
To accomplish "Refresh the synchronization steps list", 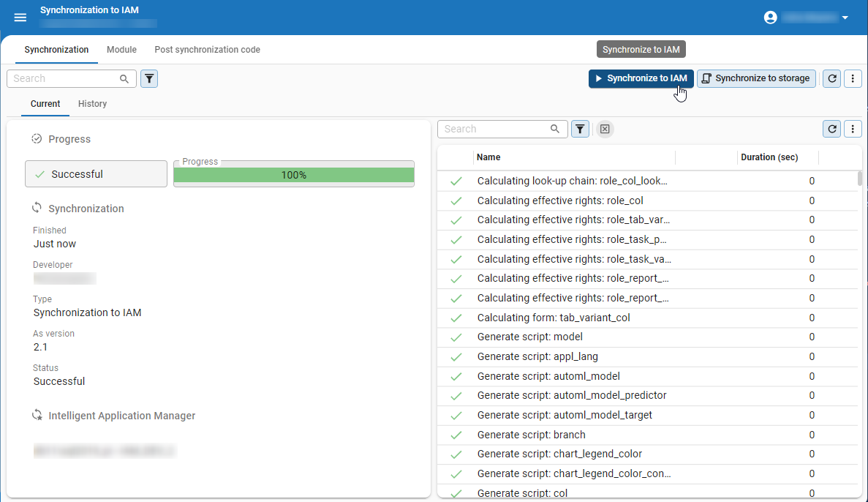I will pyautogui.click(x=831, y=129).
